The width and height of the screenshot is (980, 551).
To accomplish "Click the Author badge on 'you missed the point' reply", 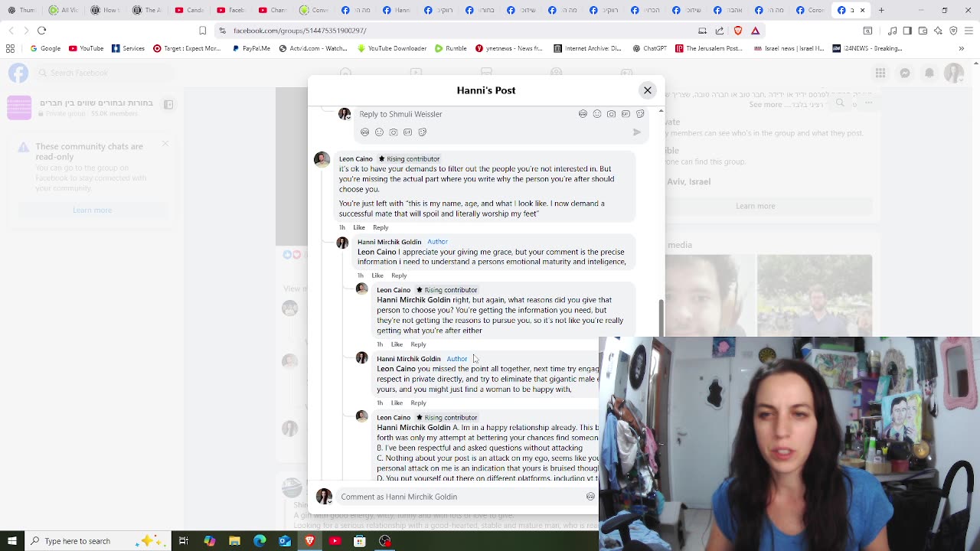I will [x=457, y=359].
